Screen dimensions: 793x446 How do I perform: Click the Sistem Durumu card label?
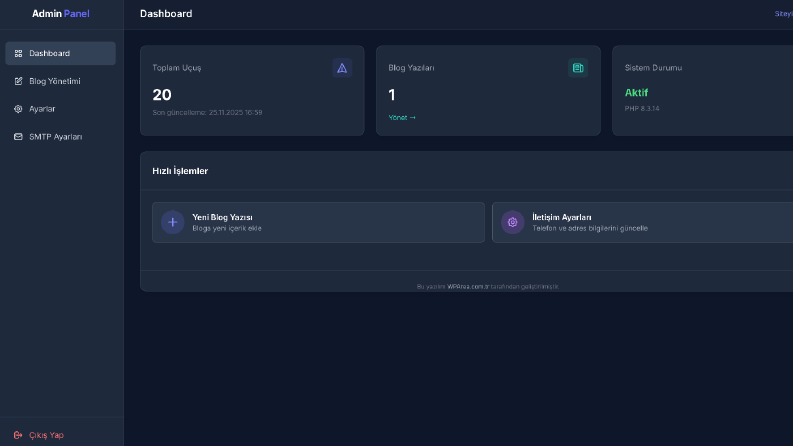[x=653, y=68]
